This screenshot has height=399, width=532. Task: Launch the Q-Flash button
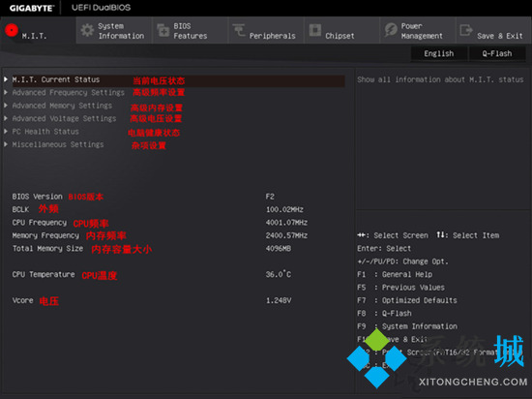click(497, 53)
